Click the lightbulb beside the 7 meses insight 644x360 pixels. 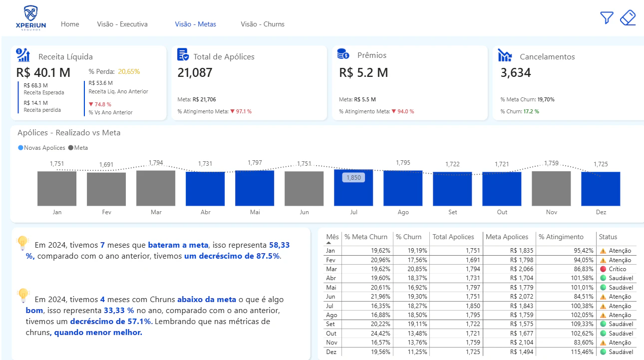point(23,243)
